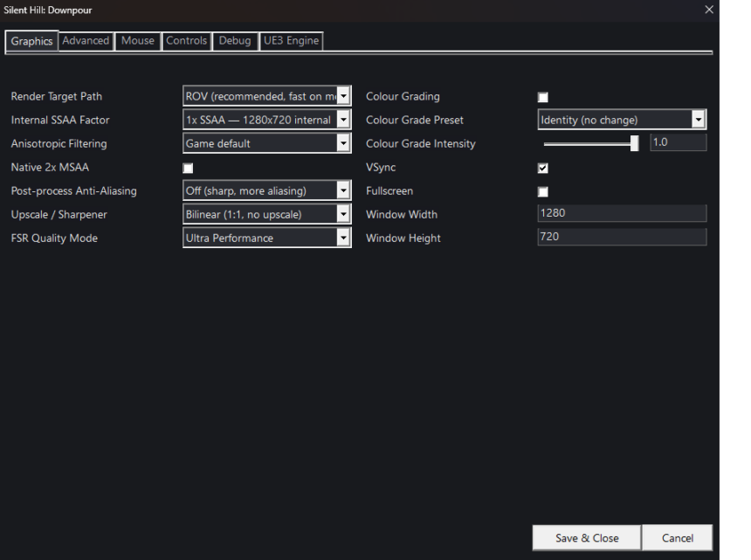Click the Cancel button

(678, 538)
